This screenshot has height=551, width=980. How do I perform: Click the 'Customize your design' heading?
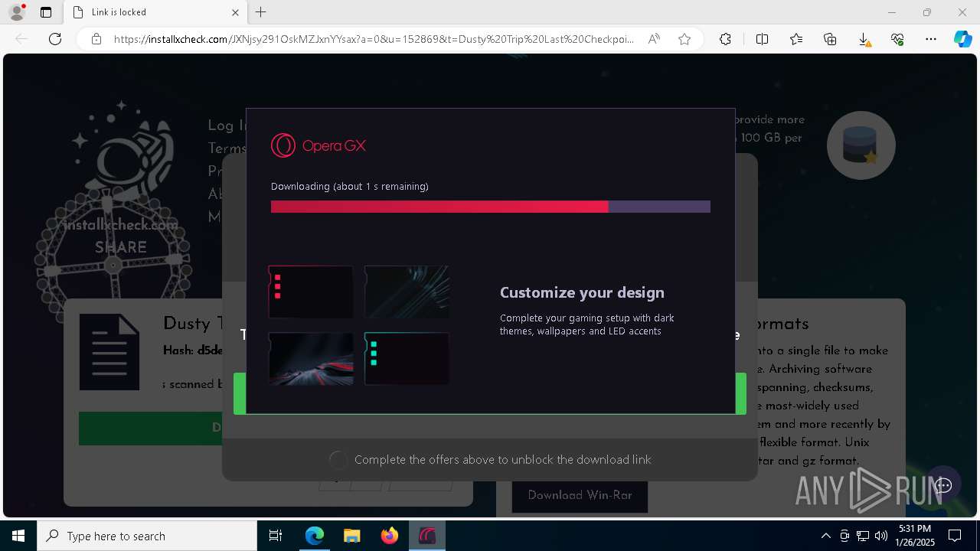[x=582, y=292]
